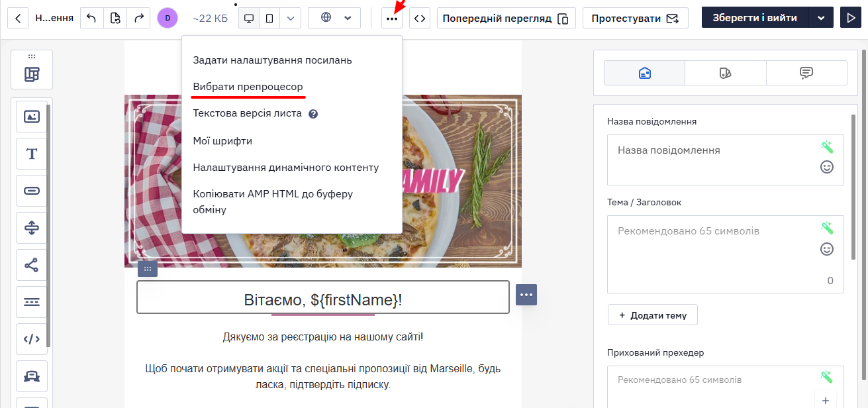
Task: Open the three-dots more options menu
Action: point(392,18)
